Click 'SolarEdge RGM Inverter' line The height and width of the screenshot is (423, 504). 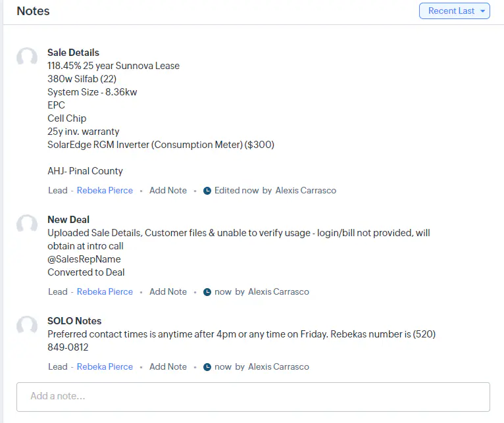pos(161,145)
